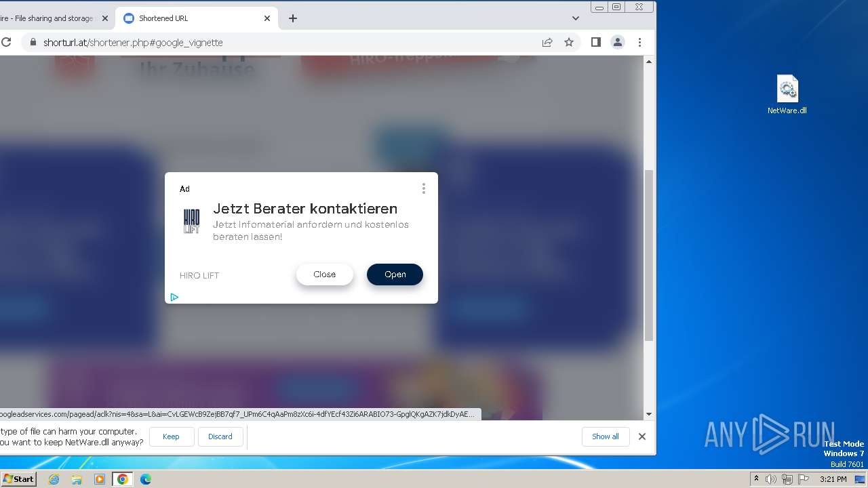The width and height of the screenshot is (868, 488).
Task: Open File Explorer from taskbar
Action: coord(77,479)
